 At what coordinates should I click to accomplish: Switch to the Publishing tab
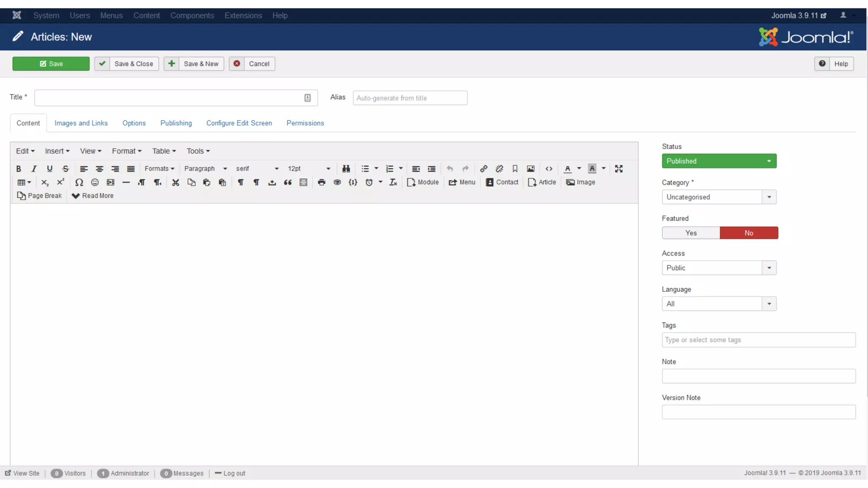pyautogui.click(x=176, y=123)
